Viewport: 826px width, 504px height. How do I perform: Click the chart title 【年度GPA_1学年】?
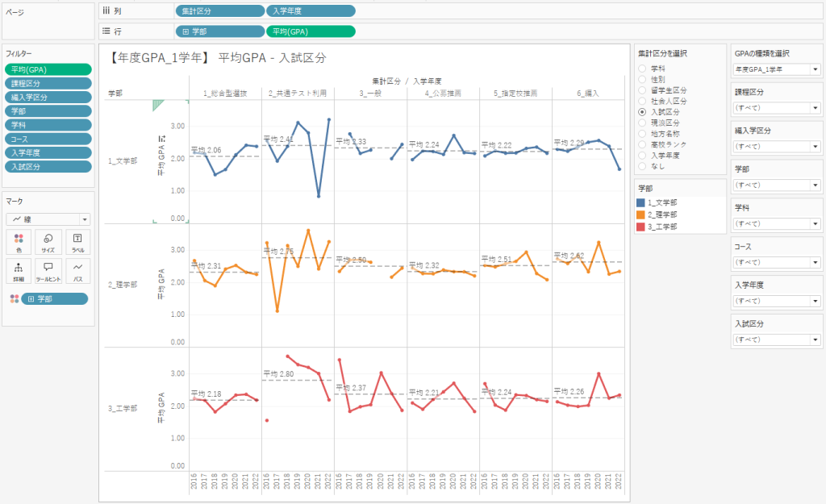(x=158, y=58)
